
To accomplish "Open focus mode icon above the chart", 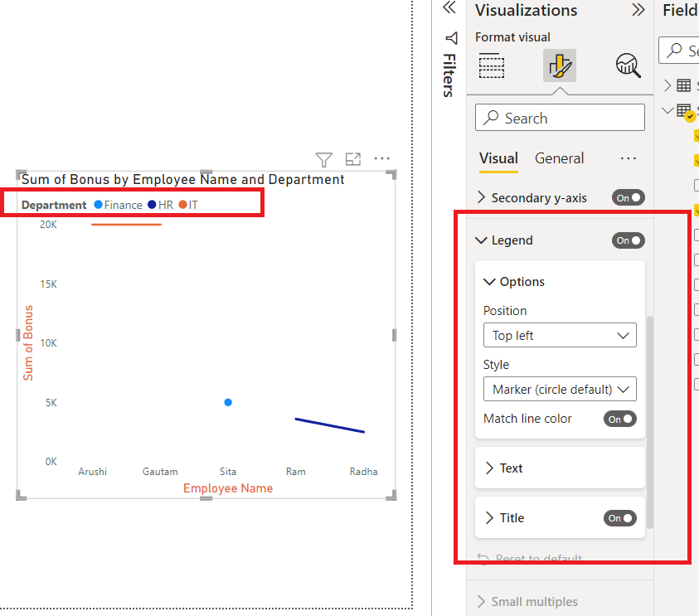I will (353, 158).
